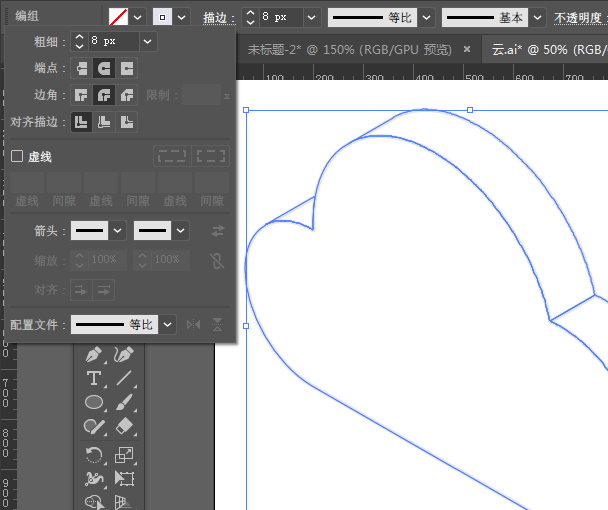Screen dimensions: 608x510
Task: Toggle round cap option
Action: click(104, 68)
